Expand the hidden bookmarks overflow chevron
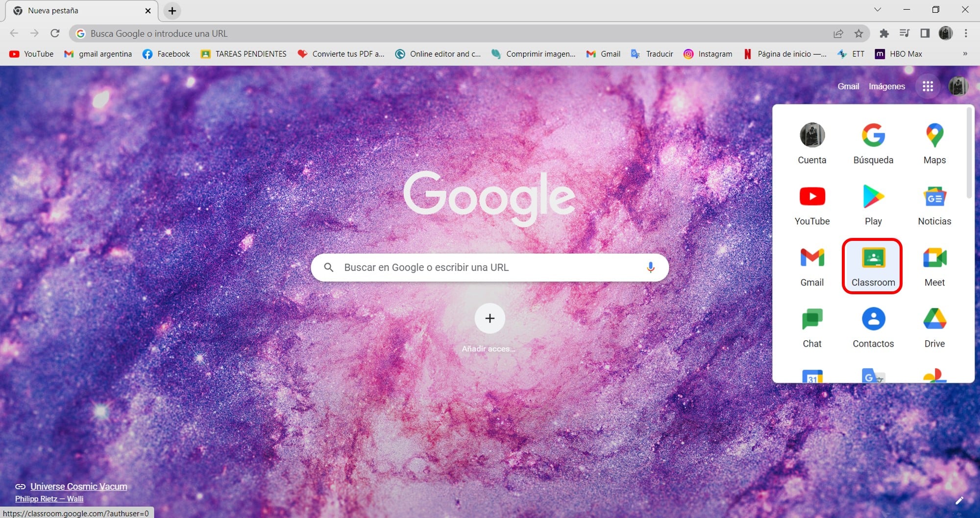This screenshot has height=518, width=980. coord(965,54)
